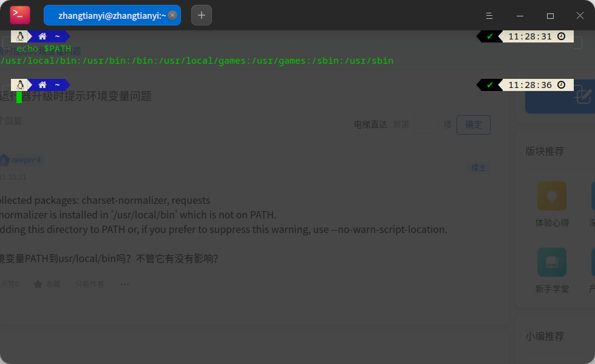
Task: Open a new terminal tab with plus button
Action: 202,16
